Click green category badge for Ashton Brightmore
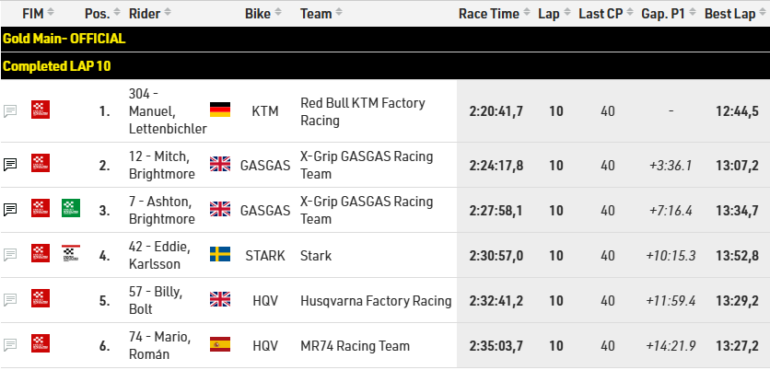 click(71, 208)
